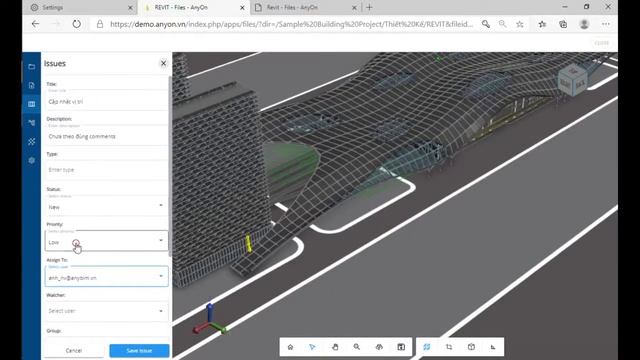Open the Priority dropdown showing Low
The image size is (640, 360).
(107, 241)
